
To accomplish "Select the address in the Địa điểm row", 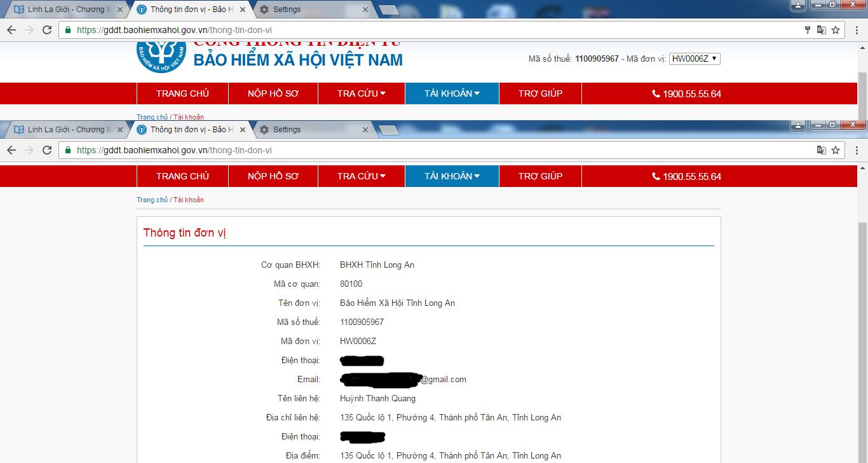I will tap(451, 455).
